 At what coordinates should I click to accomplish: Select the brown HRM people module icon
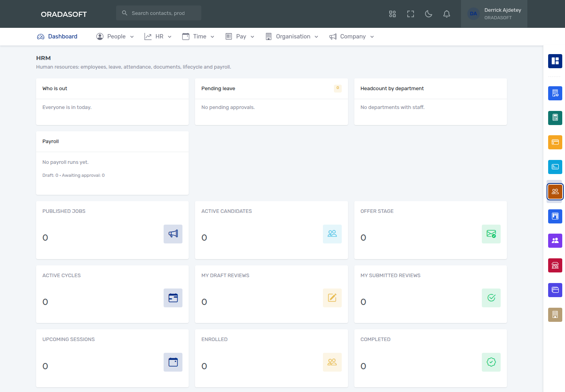point(555,192)
